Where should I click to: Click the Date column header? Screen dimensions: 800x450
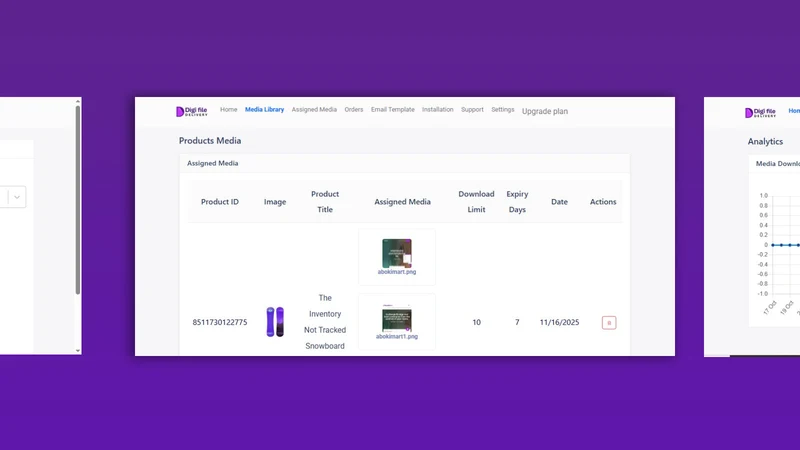559,202
